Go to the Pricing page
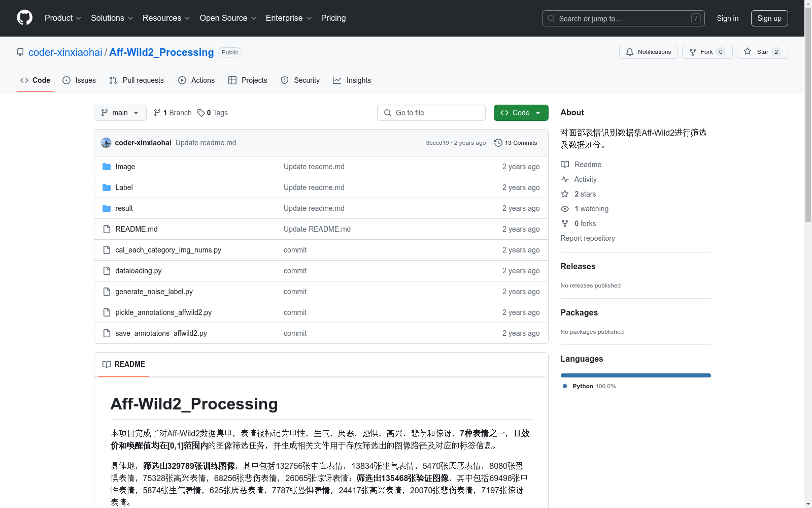This screenshot has width=812, height=508. [333, 18]
